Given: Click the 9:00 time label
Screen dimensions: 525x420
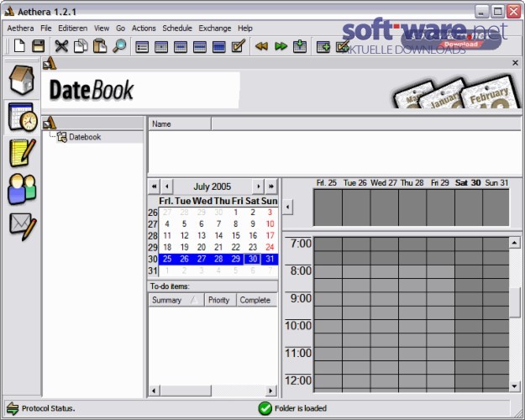Looking at the screenshot, I should pyautogui.click(x=301, y=298).
